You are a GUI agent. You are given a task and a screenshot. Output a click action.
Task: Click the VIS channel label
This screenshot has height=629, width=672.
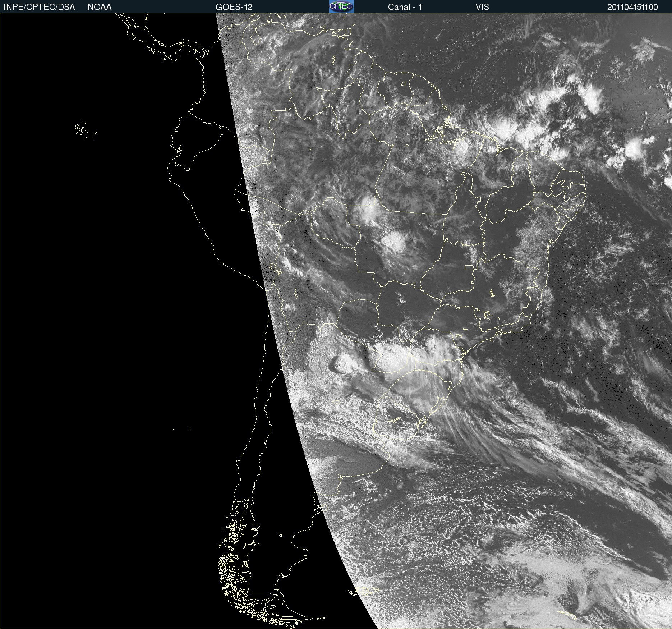[x=482, y=7]
